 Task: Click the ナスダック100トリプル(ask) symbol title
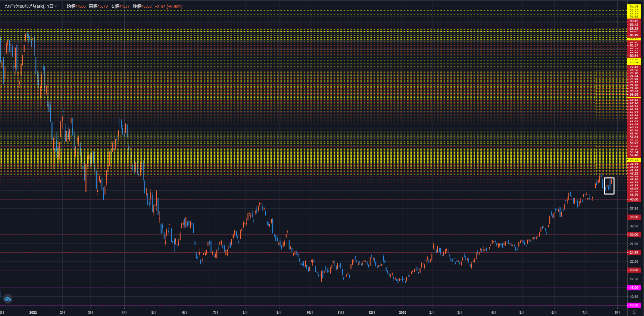coord(25,6)
